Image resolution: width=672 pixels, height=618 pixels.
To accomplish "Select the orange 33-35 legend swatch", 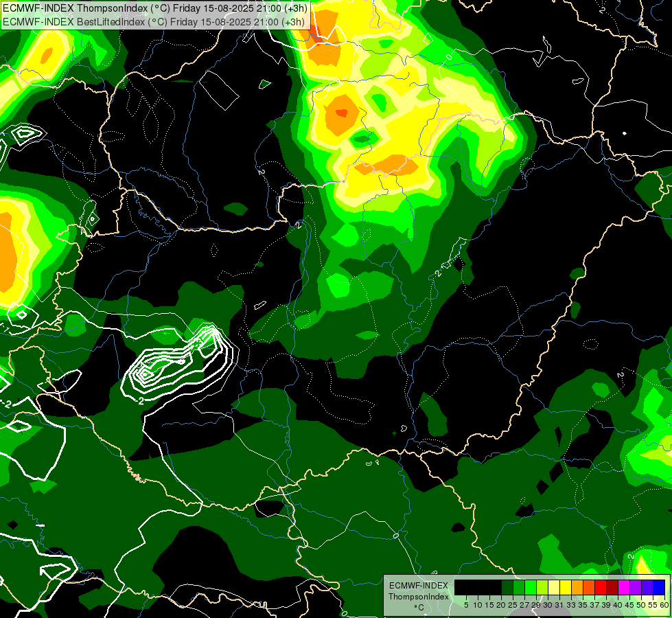I will [x=577, y=587].
